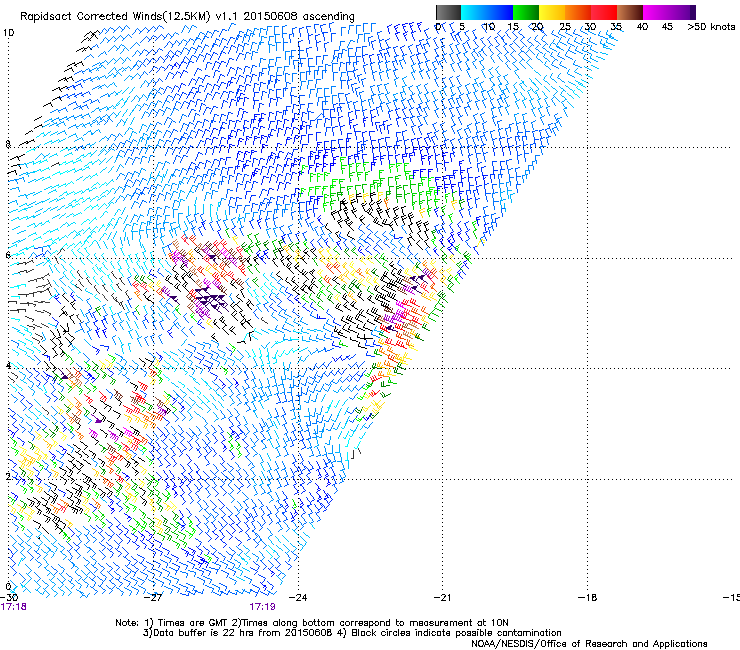
Task: Select the legend value '45'
Action: click(667, 27)
